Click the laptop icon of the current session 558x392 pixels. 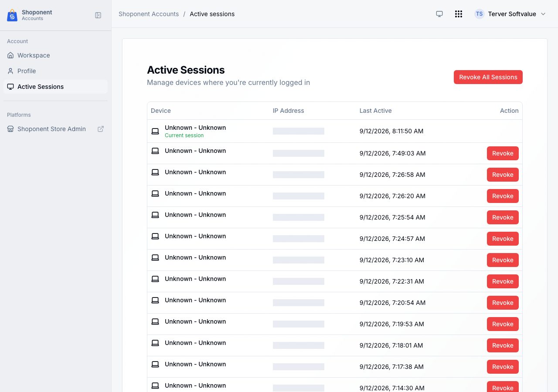(x=155, y=131)
